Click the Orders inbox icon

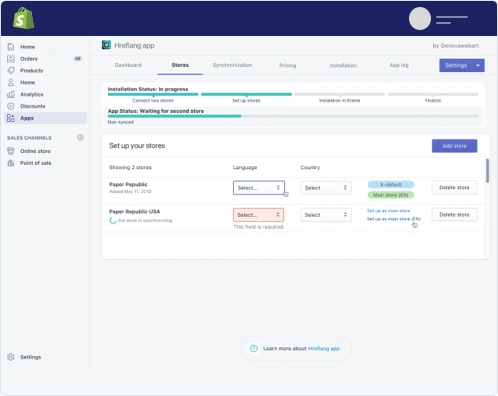[x=11, y=59]
